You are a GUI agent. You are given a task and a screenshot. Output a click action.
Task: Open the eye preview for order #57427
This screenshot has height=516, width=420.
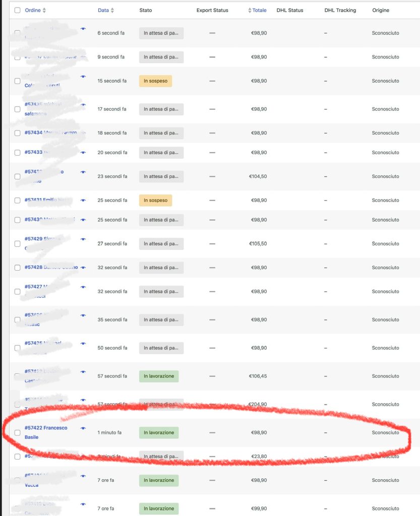point(83,287)
